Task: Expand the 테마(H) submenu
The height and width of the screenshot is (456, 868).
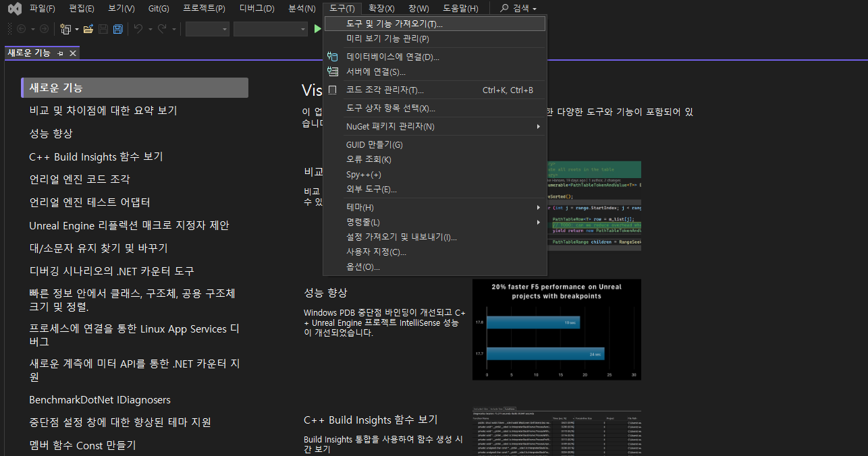Action: pos(434,207)
